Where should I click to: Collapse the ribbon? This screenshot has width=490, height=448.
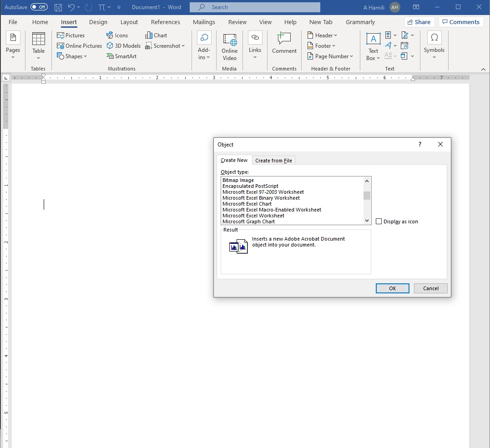point(483,69)
